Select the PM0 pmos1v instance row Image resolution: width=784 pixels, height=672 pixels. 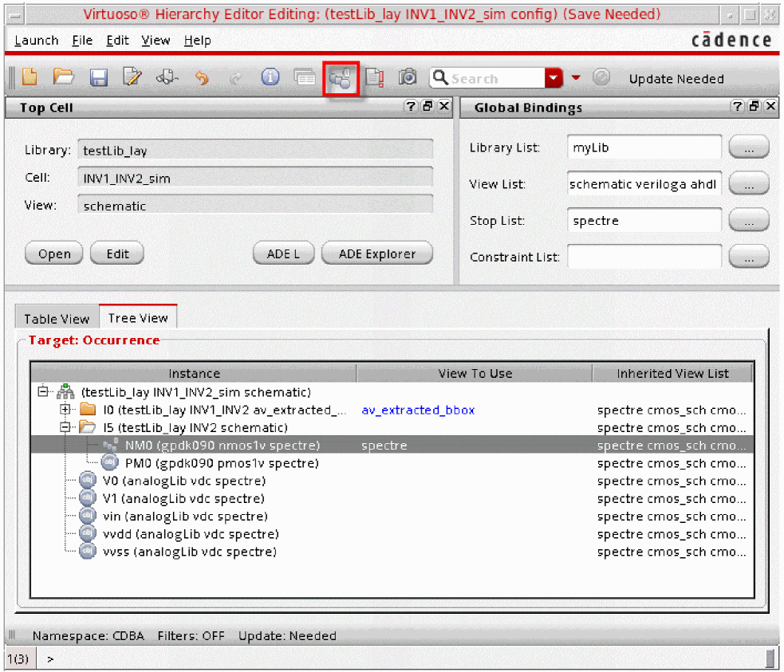(x=221, y=463)
